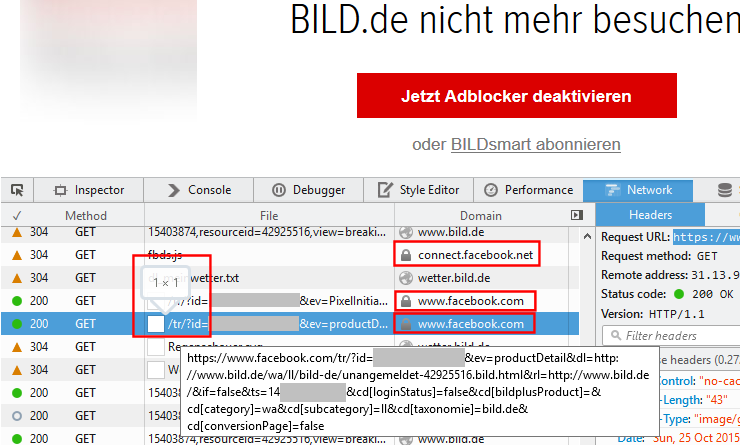The height and width of the screenshot is (445, 740).
Task: Select the wetter.txt request row
Action: click(x=290, y=278)
